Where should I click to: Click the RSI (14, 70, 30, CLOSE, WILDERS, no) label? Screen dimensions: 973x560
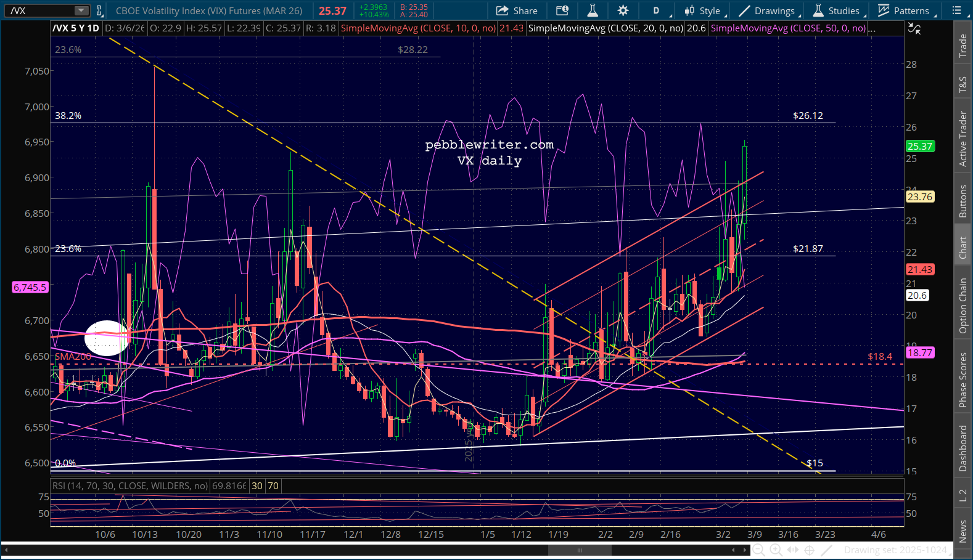(x=130, y=485)
